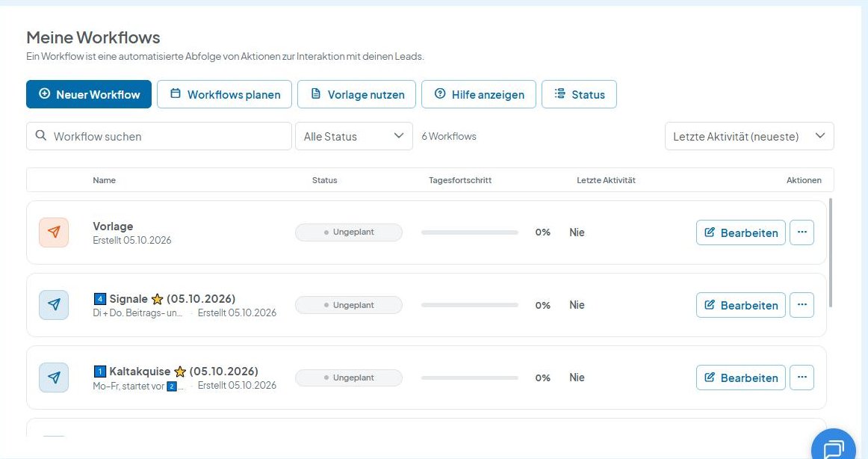Click the document icon in Vorlage nutzen
The image size is (868, 459).
coord(315,93)
